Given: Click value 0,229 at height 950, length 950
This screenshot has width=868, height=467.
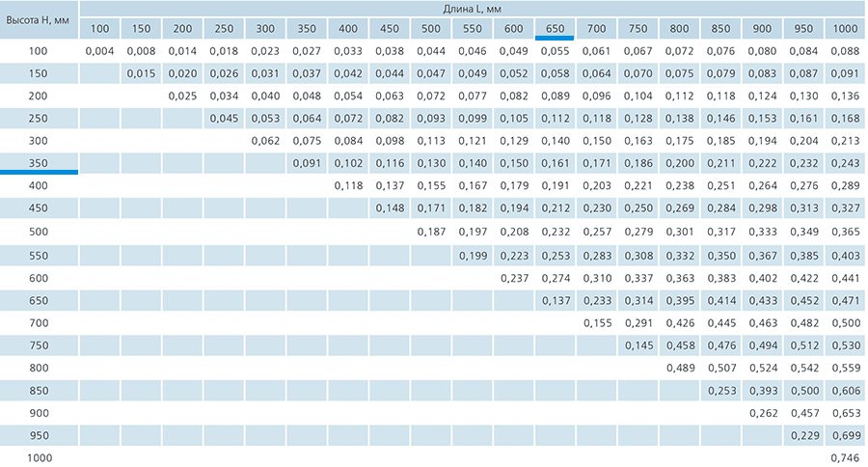Looking at the screenshot, I should pyautogui.click(x=804, y=435).
